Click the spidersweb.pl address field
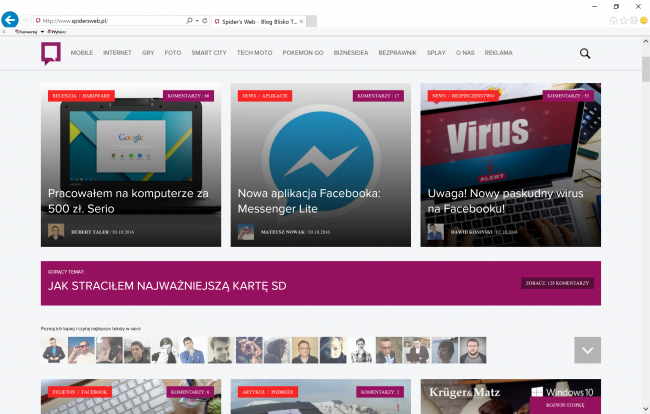Screen dimensions: 650x414 point(110,21)
